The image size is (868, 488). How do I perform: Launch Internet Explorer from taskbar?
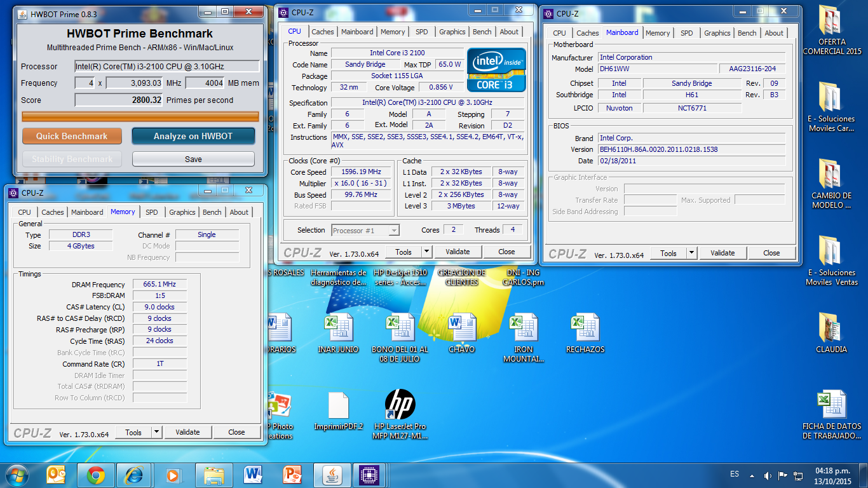tap(134, 475)
